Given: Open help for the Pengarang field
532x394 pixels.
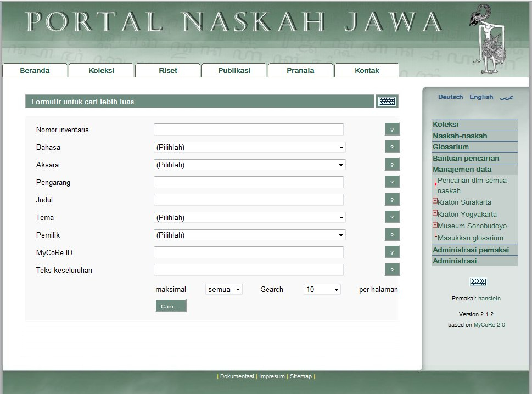Looking at the screenshot, I should [392, 182].
